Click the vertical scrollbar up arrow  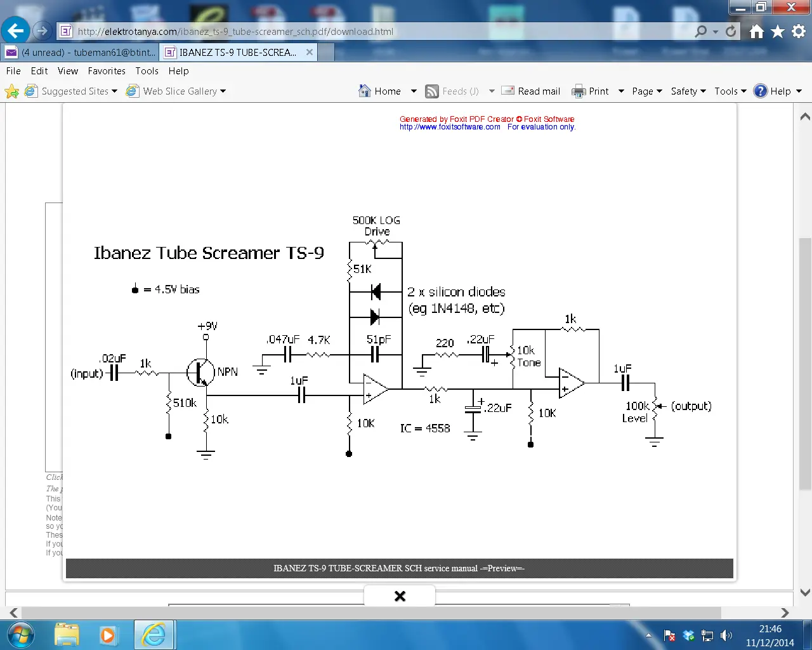coord(805,116)
